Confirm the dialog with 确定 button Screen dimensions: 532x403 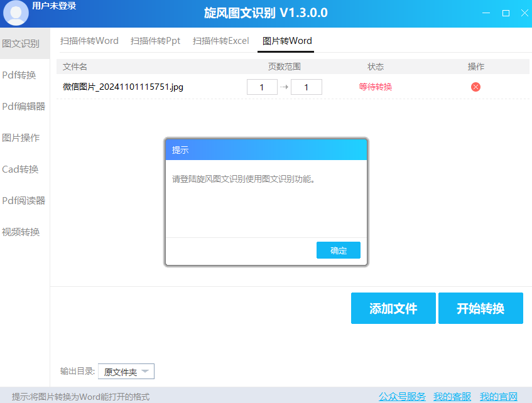[x=339, y=250]
